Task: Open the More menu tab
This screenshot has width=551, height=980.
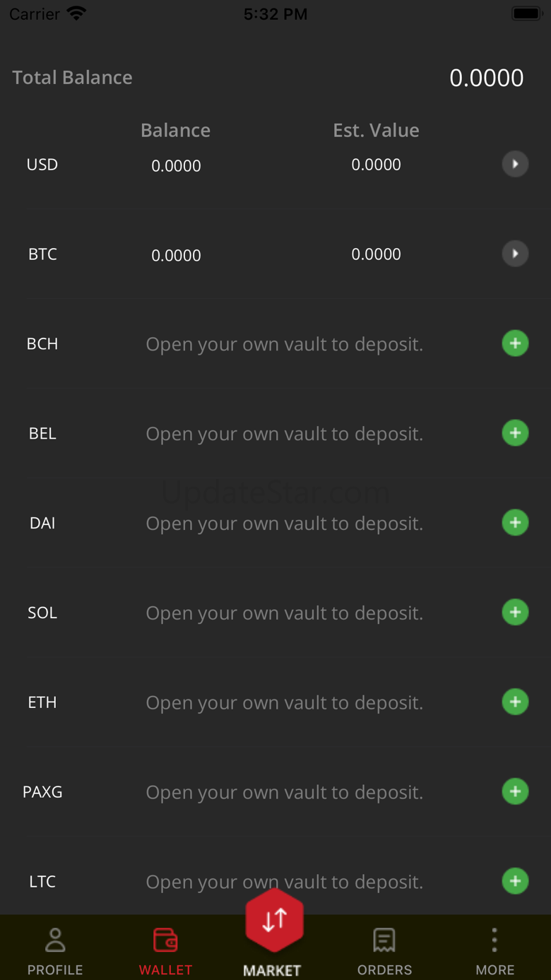Action: click(x=494, y=951)
